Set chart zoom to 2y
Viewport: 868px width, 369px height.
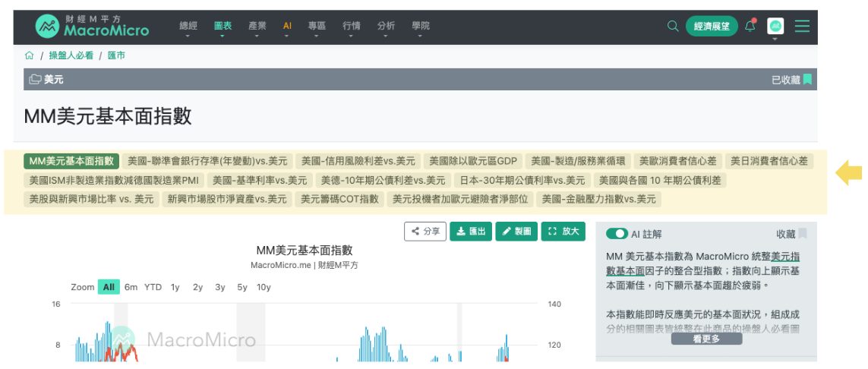coord(197,286)
